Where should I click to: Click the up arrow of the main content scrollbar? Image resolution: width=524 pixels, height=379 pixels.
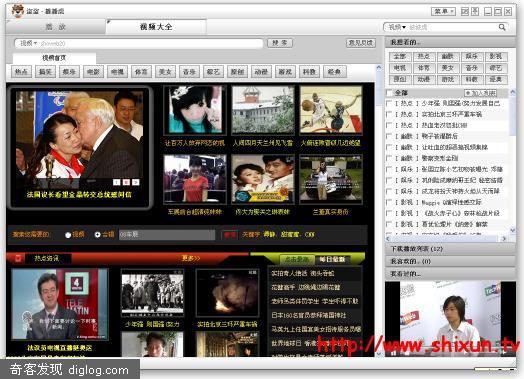(x=379, y=68)
